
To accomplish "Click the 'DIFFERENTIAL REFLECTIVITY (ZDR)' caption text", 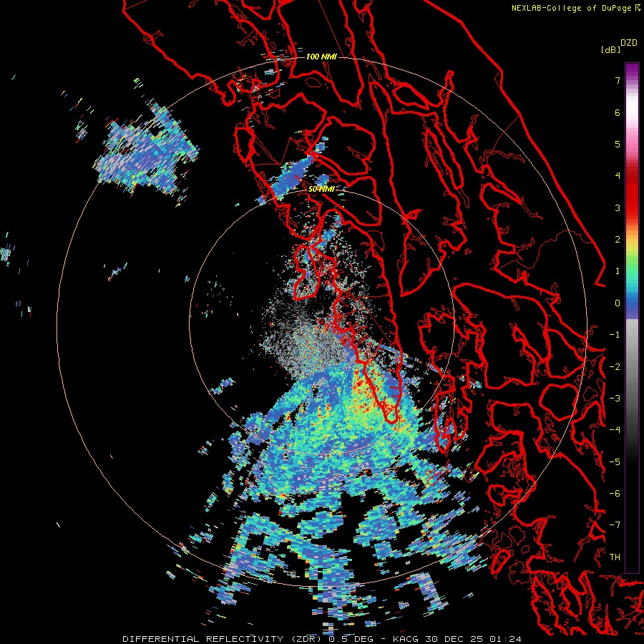I will tap(223, 639).
